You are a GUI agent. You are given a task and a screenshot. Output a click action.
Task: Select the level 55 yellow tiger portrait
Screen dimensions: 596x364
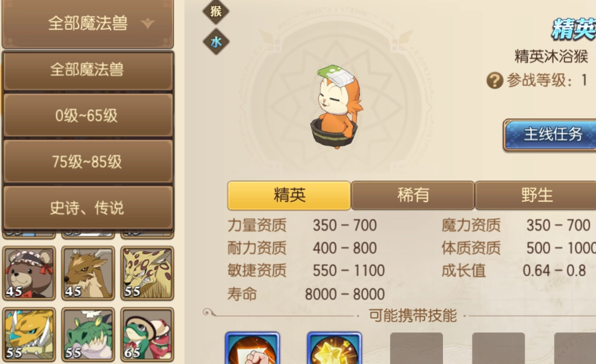(x=29, y=334)
